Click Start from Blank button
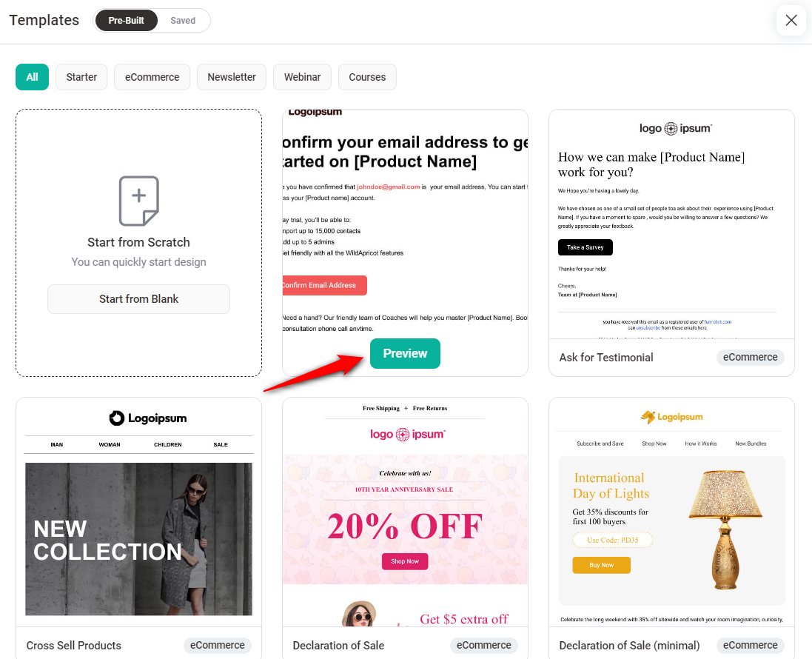This screenshot has height=659, width=812. point(138,299)
